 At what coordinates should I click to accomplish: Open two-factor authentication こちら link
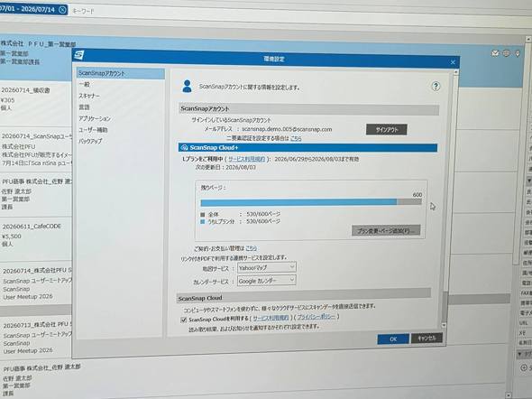point(296,138)
